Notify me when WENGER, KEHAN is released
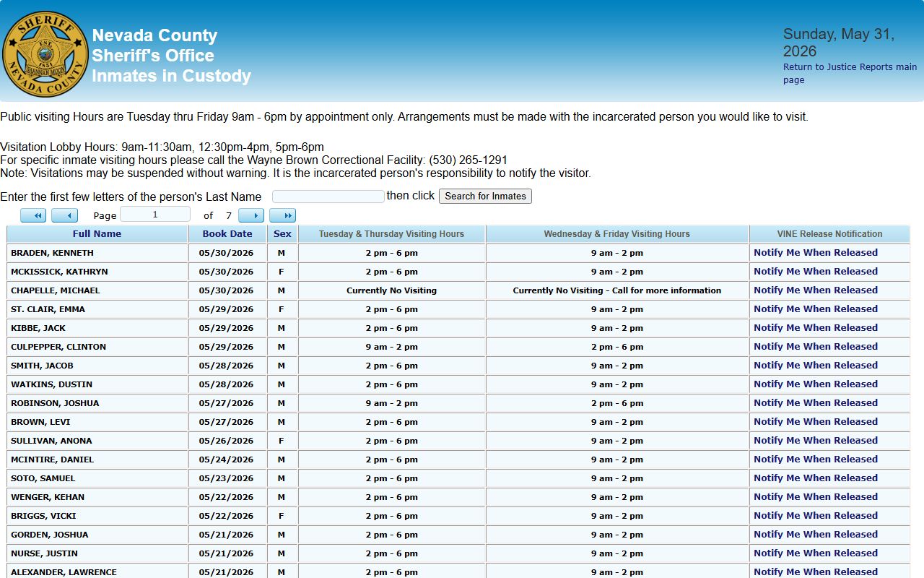 [x=816, y=497]
